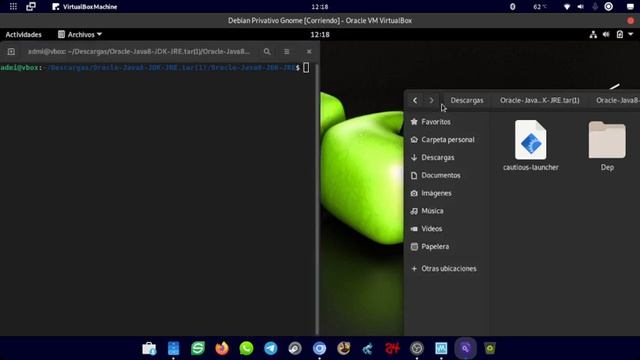This screenshot has height=360, width=640.
Task: Click the Debian guest clock 12:18
Action: pyautogui.click(x=320, y=35)
